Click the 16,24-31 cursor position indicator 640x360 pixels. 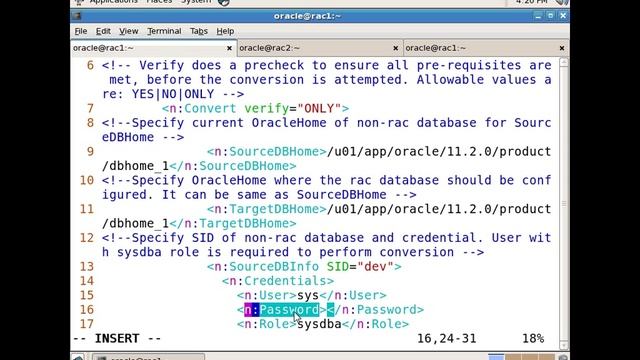(x=447, y=338)
